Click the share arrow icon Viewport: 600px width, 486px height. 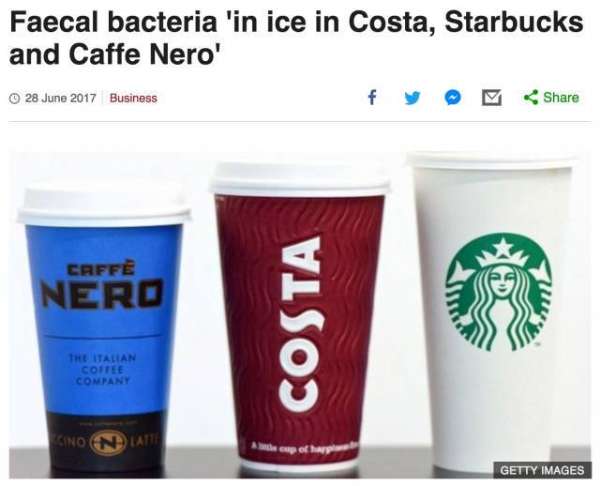531,97
